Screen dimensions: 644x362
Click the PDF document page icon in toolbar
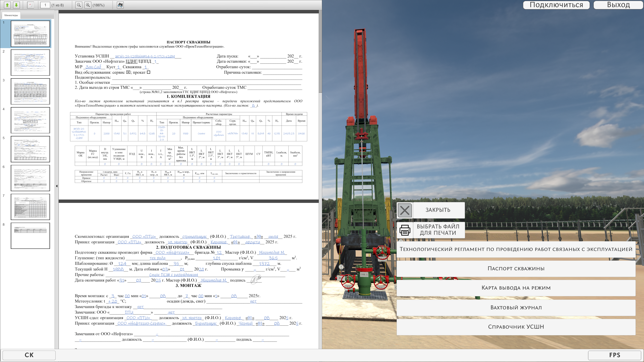[30, 5]
